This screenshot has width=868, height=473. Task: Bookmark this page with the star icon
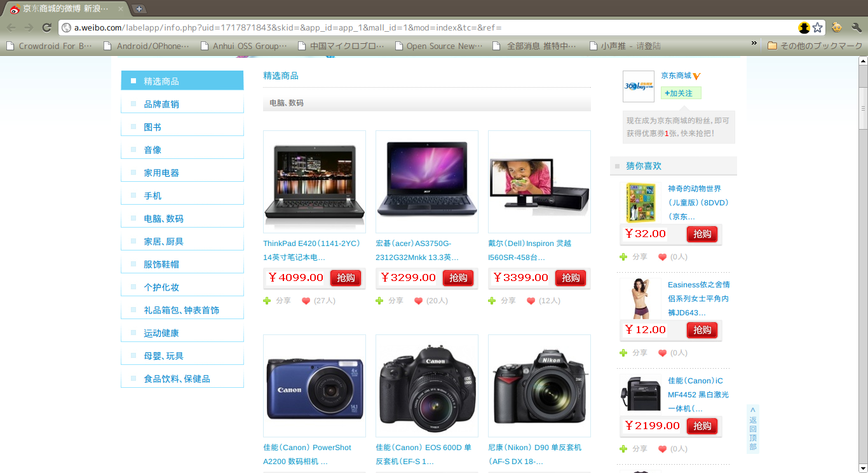click(x=818, y=27)
